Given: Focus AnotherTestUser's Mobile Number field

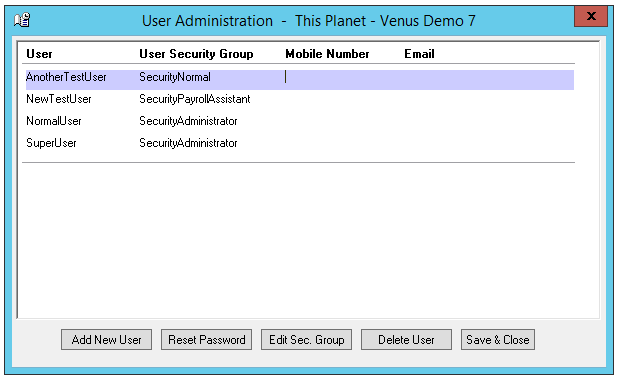Looking at the screenshot, I should click(343, 77).
